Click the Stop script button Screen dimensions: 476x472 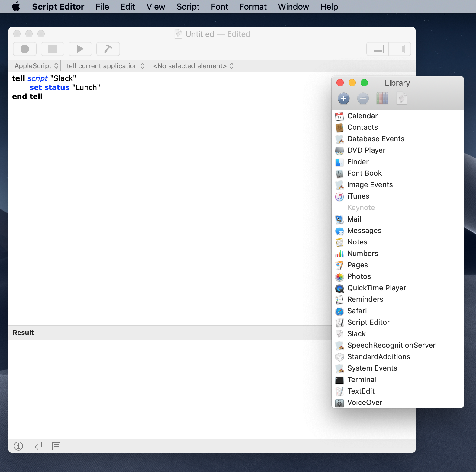coord(53,49)
